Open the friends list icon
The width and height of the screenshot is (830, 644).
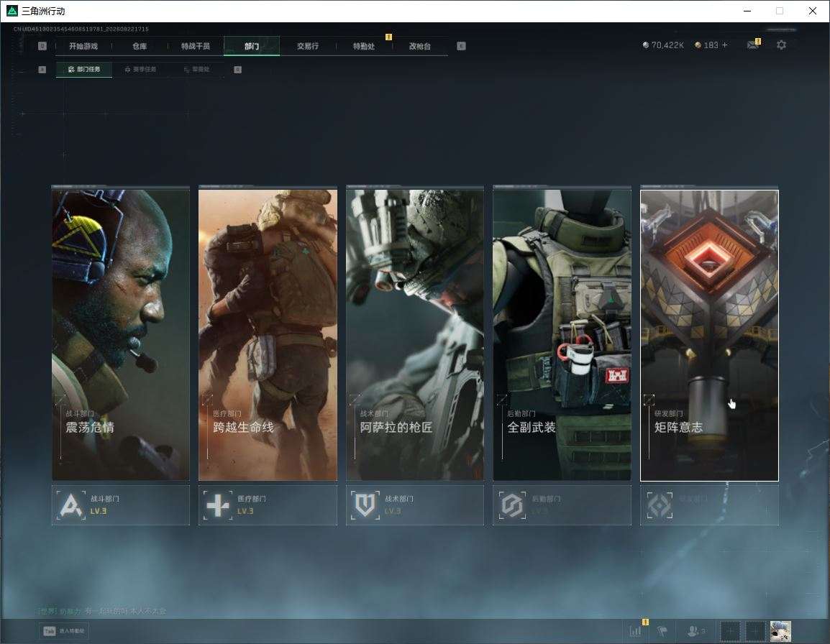pyautogui.click(x=696, y=631)
